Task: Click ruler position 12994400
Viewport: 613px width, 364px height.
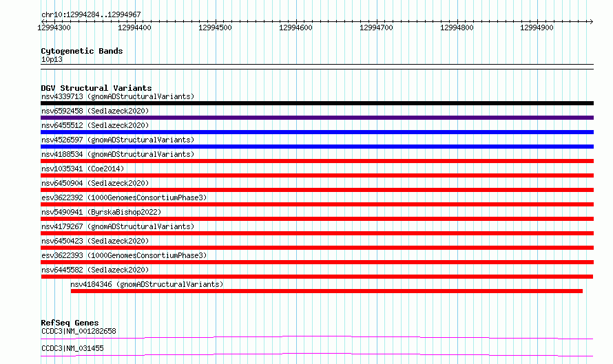Action: [134, 28]
